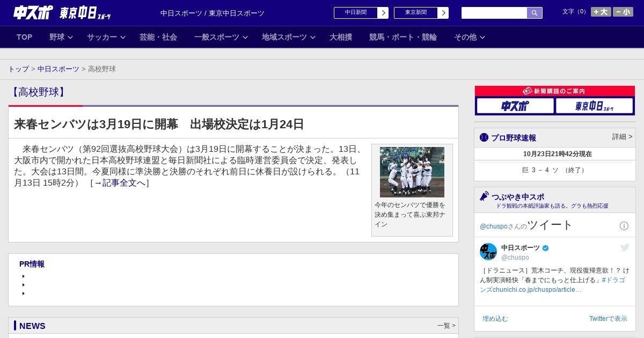Click NEWS 一覧 link
Screen dimensions: 644x338
click(447, 325)
